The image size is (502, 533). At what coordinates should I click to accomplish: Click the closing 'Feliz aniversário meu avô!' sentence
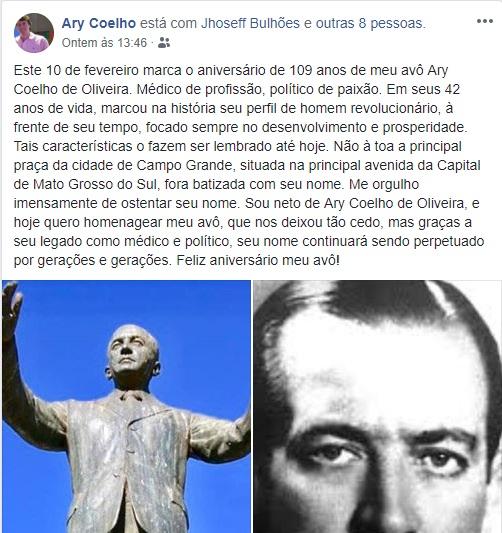click(258, 261)
